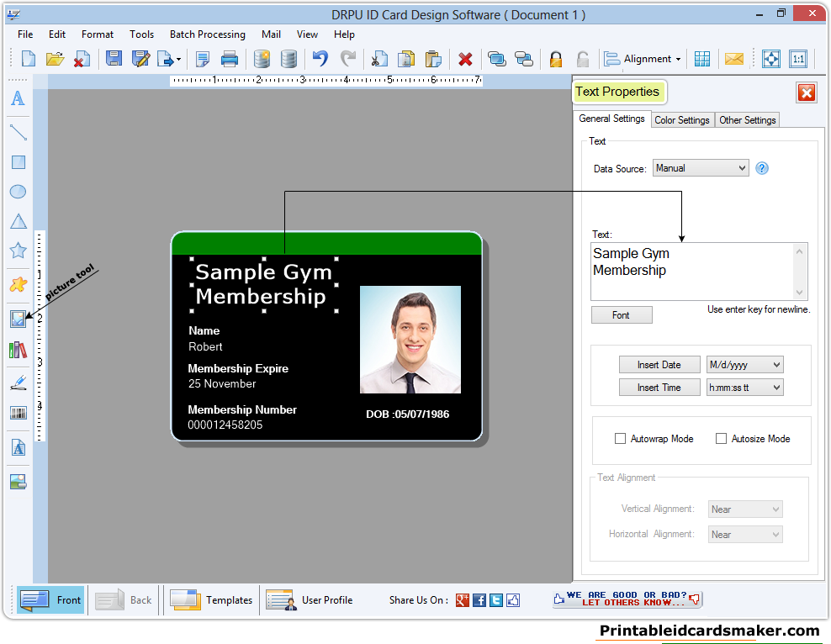The height and width of the screenshot is (644, 831).
Task: Click the feedback banner WE ARE GOOD OR BAD
Action: (627, 599)
